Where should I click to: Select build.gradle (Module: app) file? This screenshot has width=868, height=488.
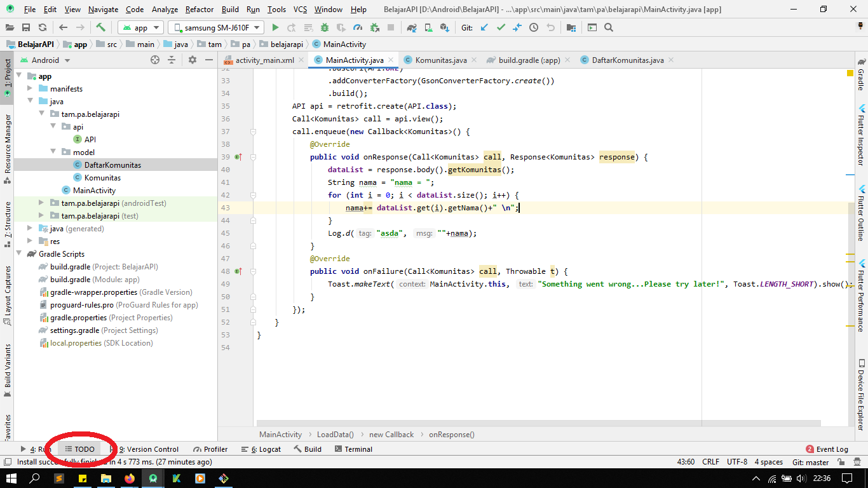(95, 280)
